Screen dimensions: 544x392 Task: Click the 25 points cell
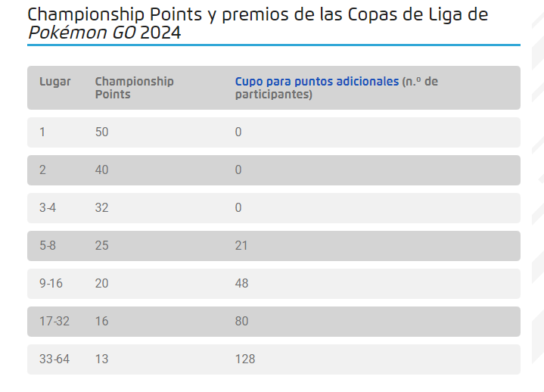click(x=101, y=246)
